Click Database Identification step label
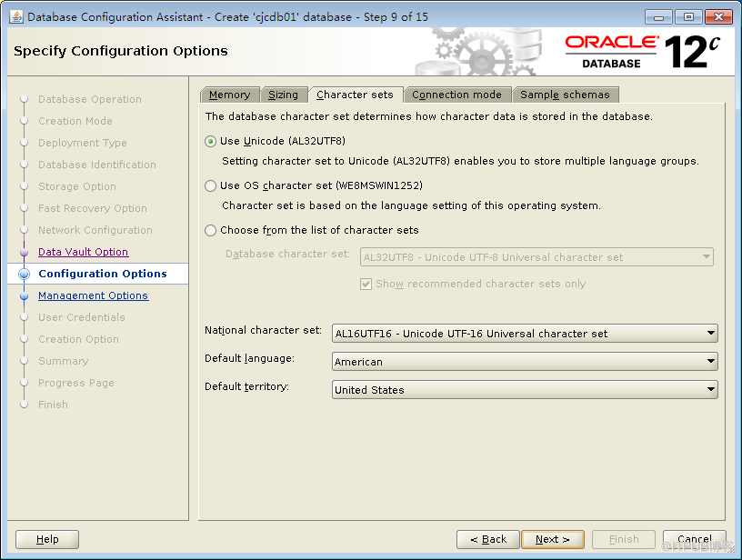 [x=97, y=165]
